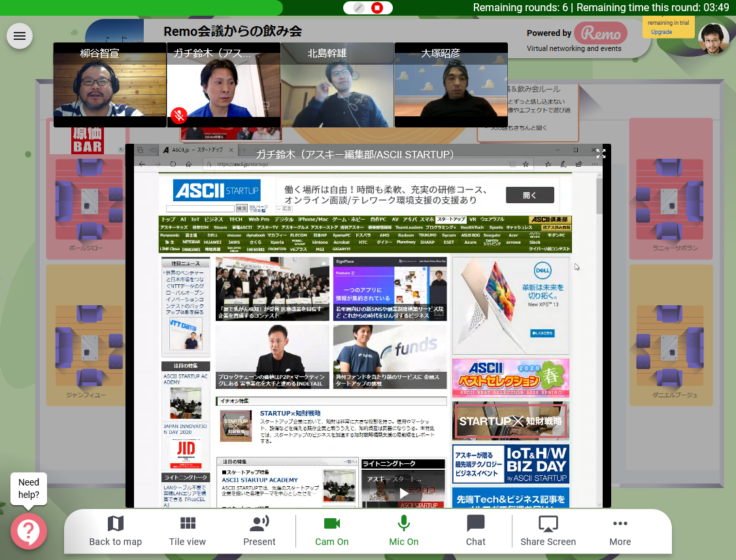The image size is (736, 560).
Task: Open the funds startup article thumbnail
Action: (390, 357)
